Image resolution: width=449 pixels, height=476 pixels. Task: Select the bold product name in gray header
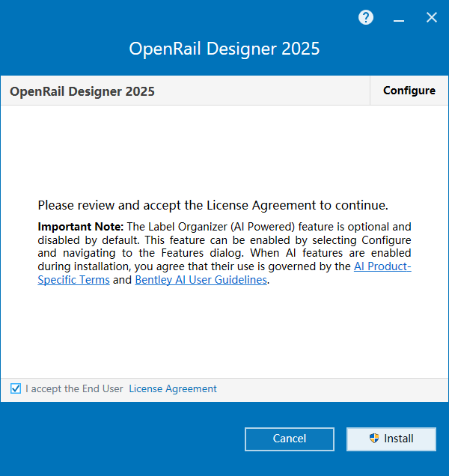[82, 91]
